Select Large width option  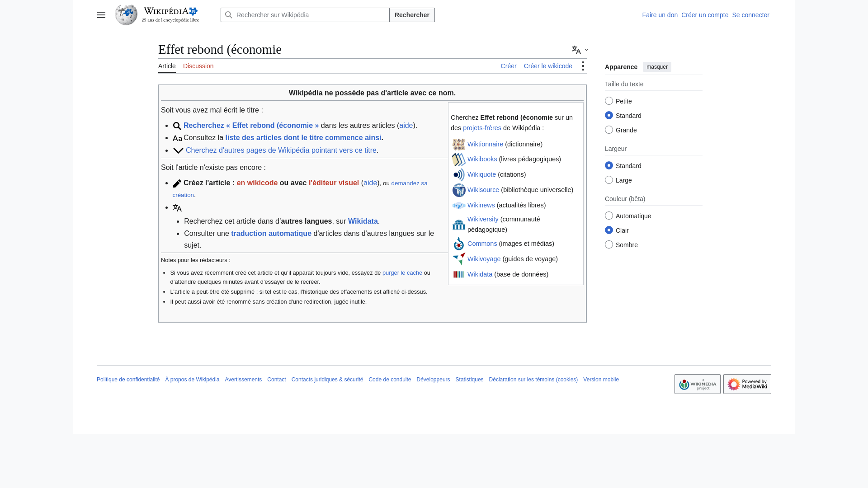[x=609, y=180]
